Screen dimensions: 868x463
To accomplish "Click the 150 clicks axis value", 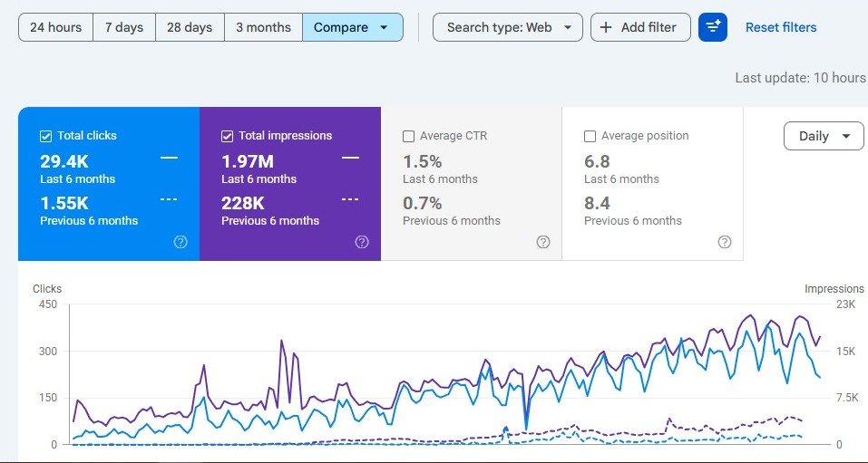I will point(46,398).
